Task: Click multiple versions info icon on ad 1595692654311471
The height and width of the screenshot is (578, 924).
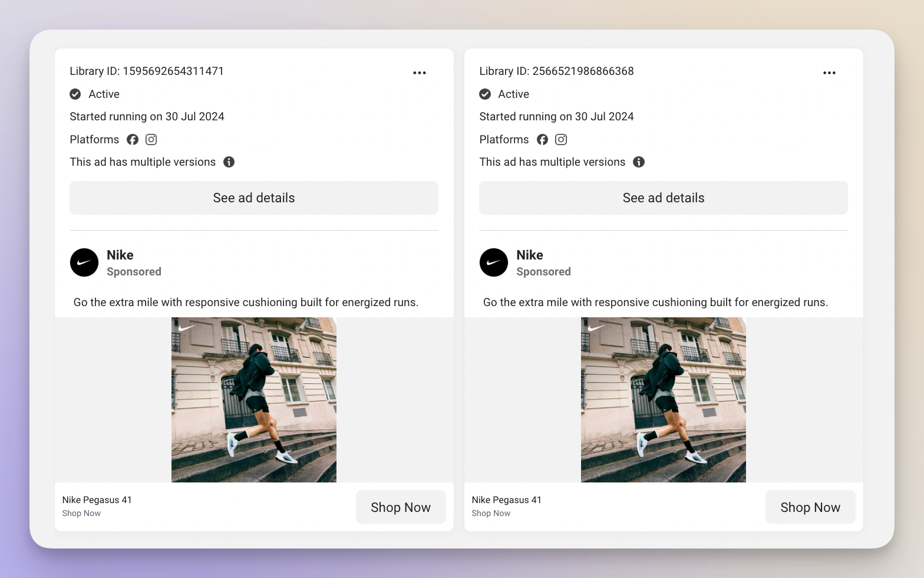Action: [229, 162]
